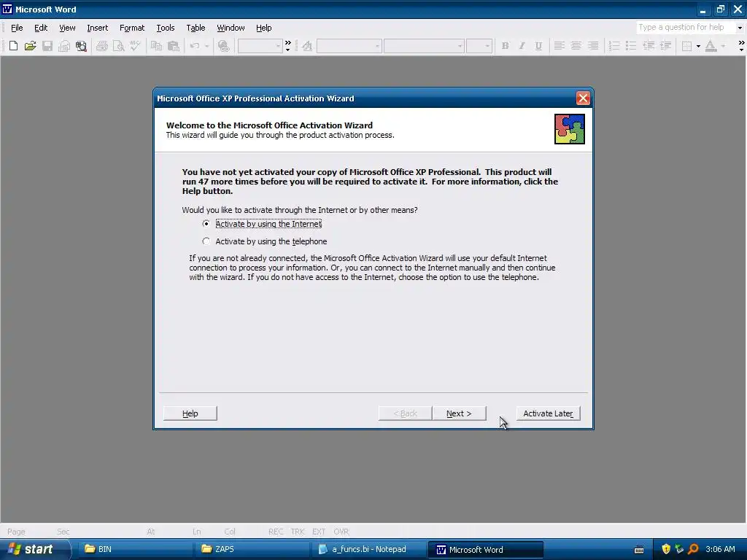Screen dimensions: 747x560
Task: Click the Office puzzle logo in the wizard
Action: tap(569, 129)
